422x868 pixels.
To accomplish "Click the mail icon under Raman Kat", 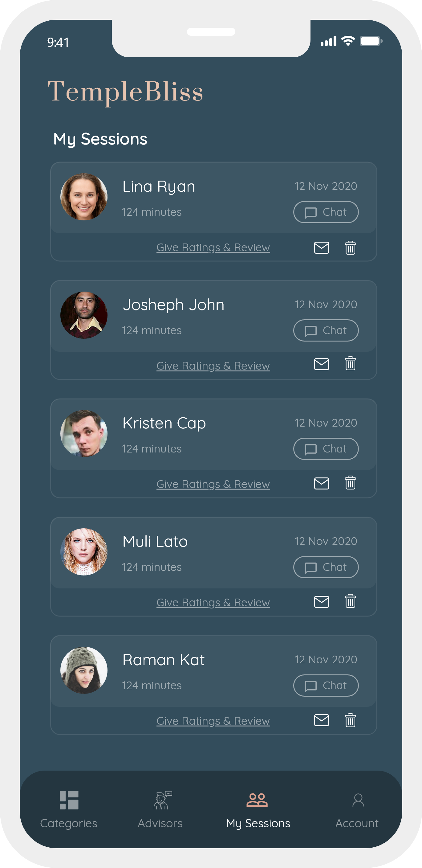I will [x=321, y=720].
